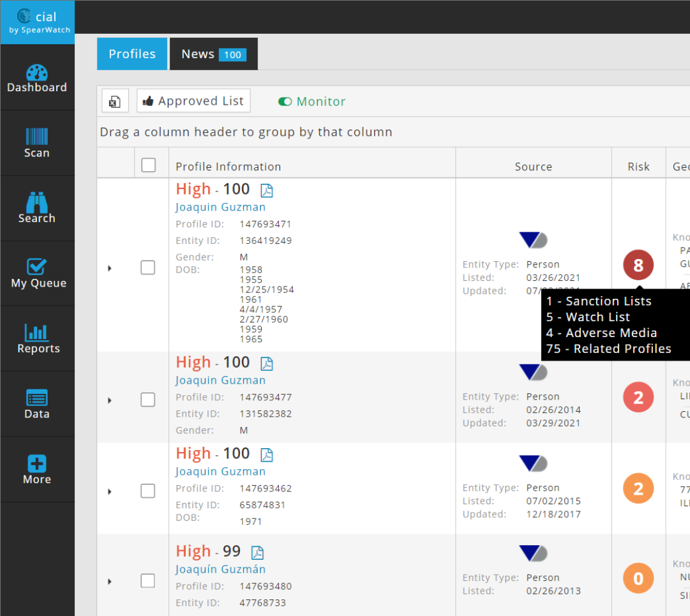This screenshot has height=616, width=690.
Task: Click the Updated date 12/18/2017
Action: [x=553, y=515]
